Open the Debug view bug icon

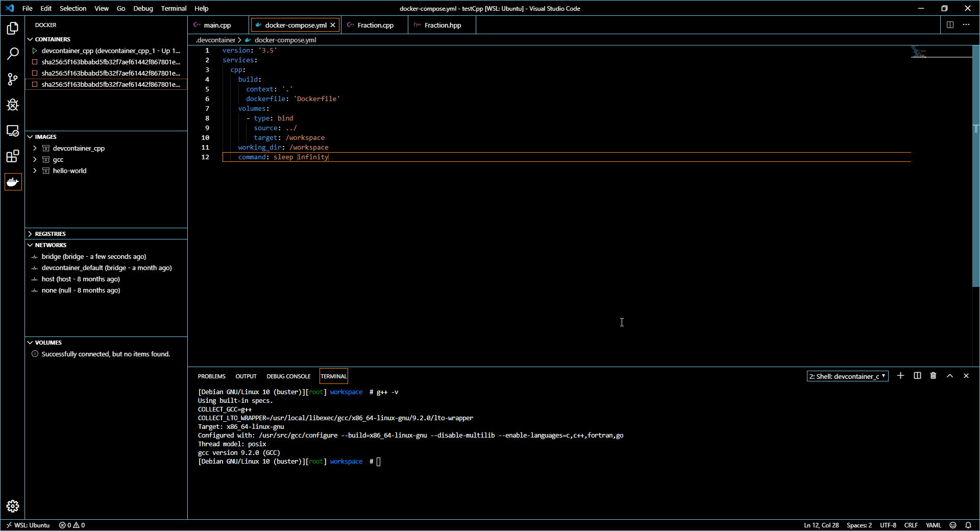[13, 105]
